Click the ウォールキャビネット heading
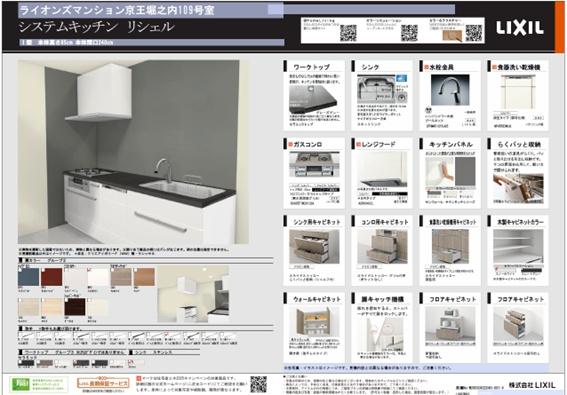The image size is (567, 395). tap(317, 299)
